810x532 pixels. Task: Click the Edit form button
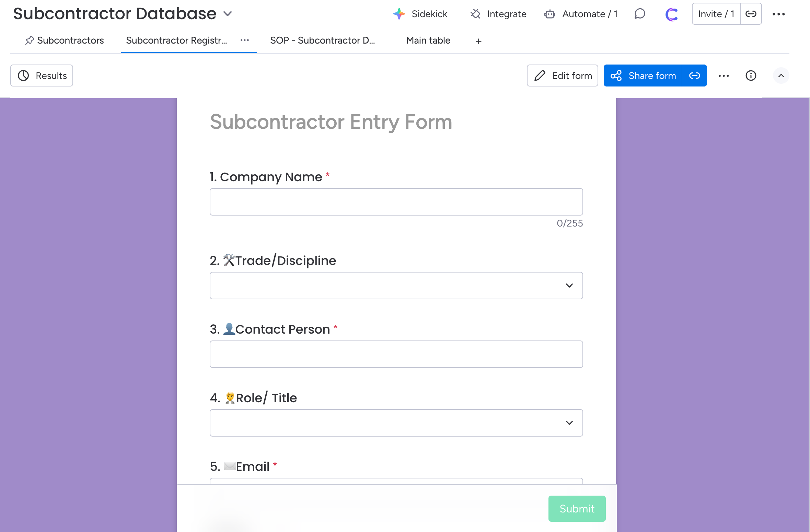coord(563,76)
